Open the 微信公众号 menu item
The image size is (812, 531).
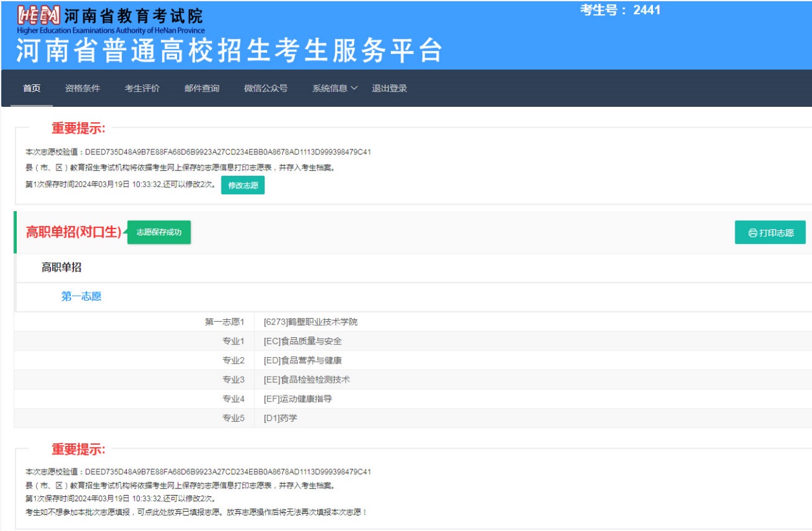pyautogui.click(x=265, y=88)
